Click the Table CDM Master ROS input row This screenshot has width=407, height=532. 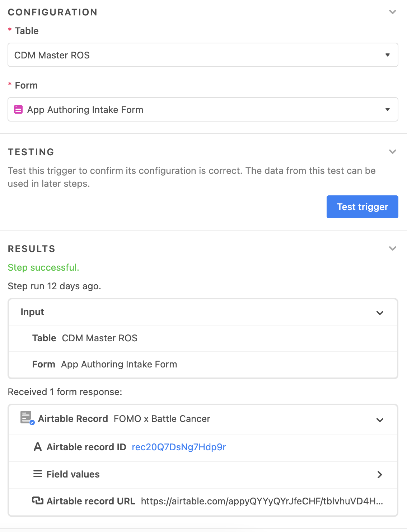(x=203, y=338)
